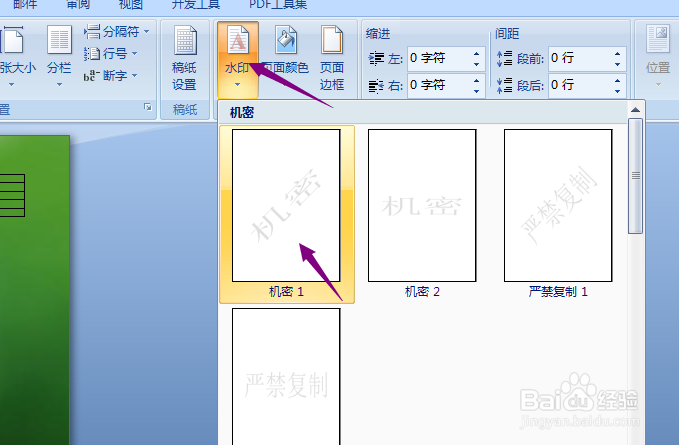
Task: Decrease the left indent with down arrow
Action: click(476, 64)
